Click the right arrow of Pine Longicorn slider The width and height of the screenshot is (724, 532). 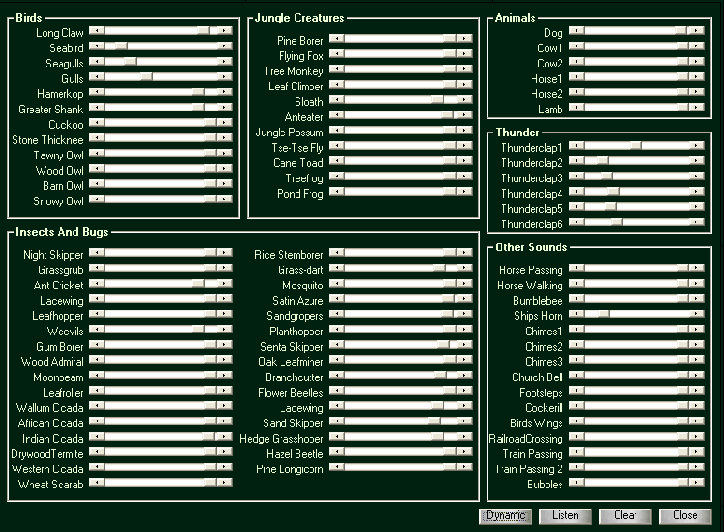tap(465, 467)
